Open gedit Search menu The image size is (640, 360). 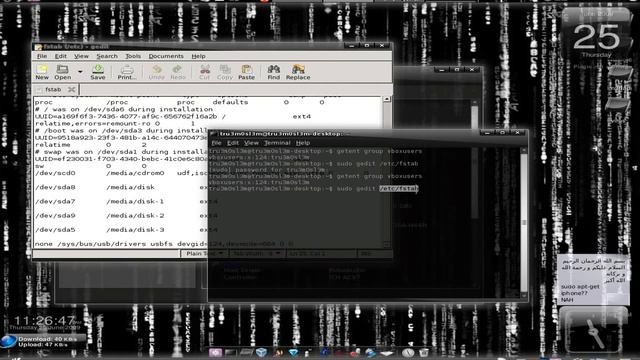click(107, 56)
